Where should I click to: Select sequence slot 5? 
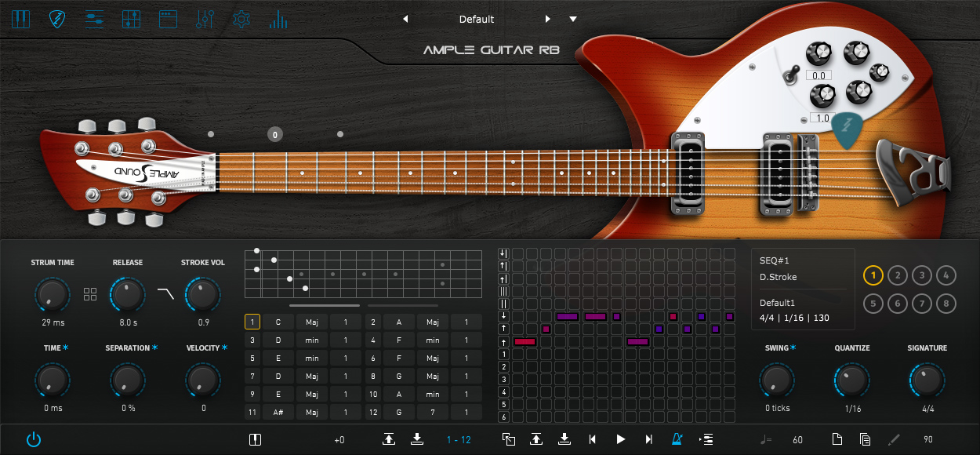click(873, 303)
